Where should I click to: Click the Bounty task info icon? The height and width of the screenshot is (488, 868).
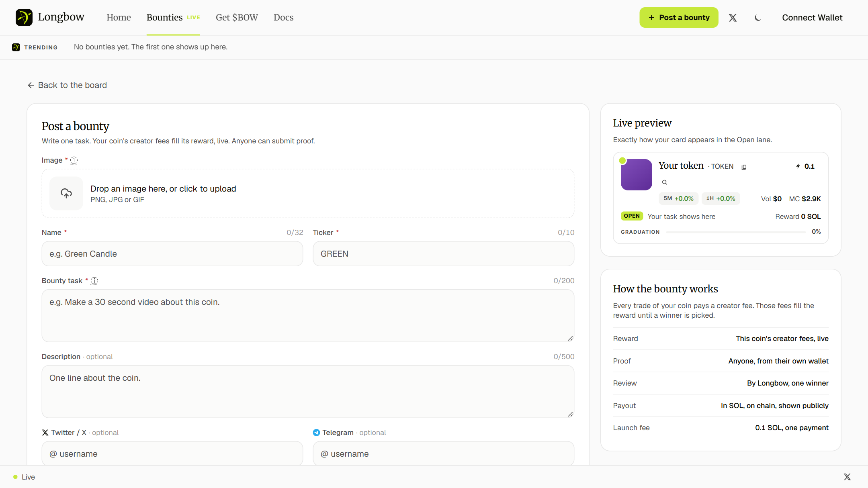point(94,281)
